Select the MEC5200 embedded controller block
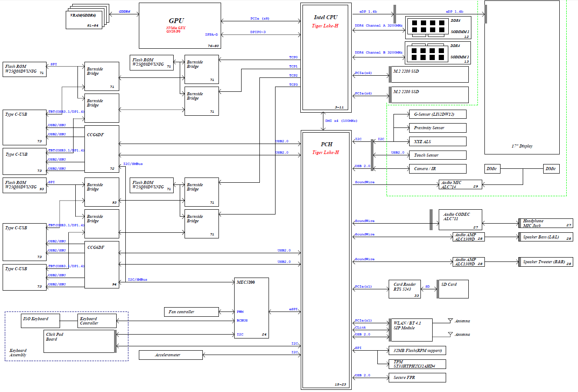 (251, 308)
